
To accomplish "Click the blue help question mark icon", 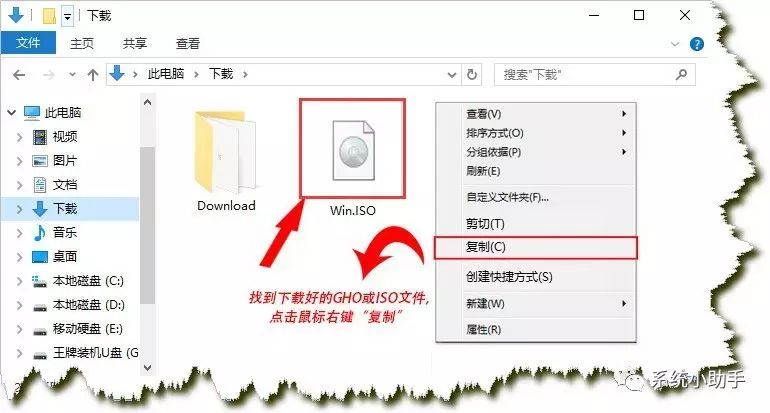I will [x=696, y=44].
